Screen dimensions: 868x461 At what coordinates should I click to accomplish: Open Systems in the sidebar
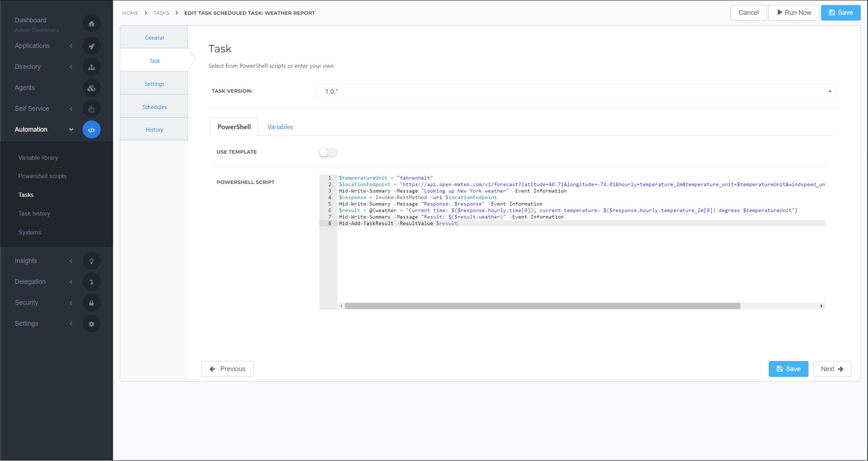tap(29, 233)
